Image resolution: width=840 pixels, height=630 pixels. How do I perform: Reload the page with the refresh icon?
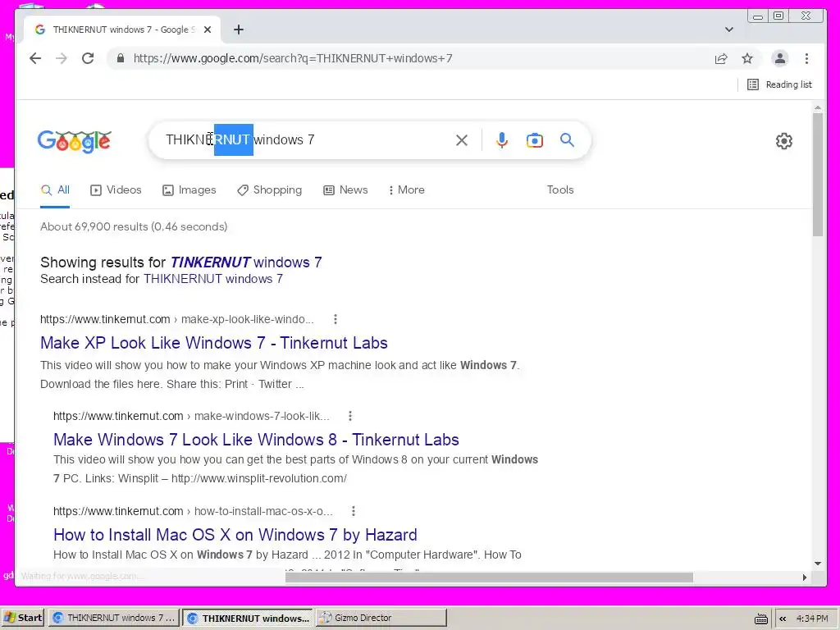pyautogui.click(x=88, y=58)
